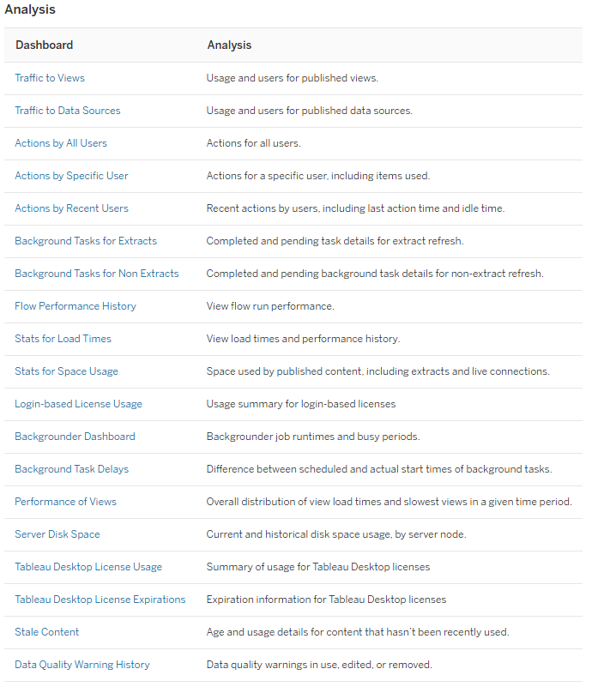Screen dimensions: 616x687
Task: Open the Background Task Delays link
Action: pyautogui.click(x=72, y=469)
